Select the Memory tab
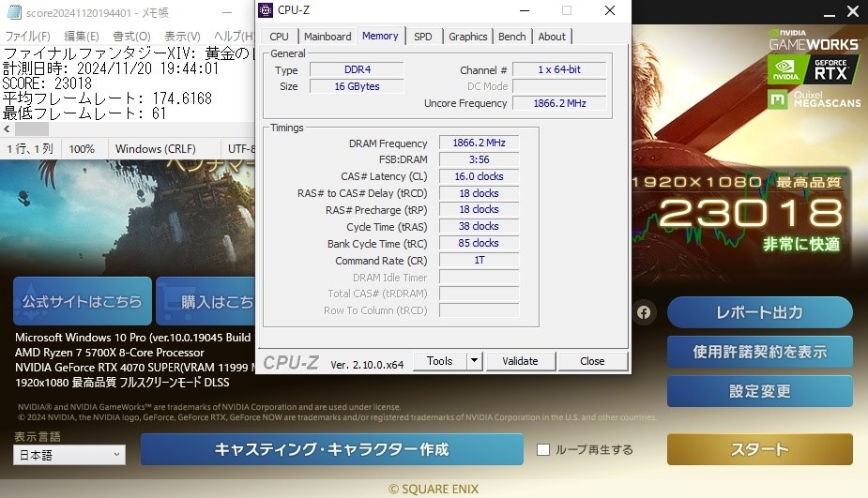 pos(380,36)
